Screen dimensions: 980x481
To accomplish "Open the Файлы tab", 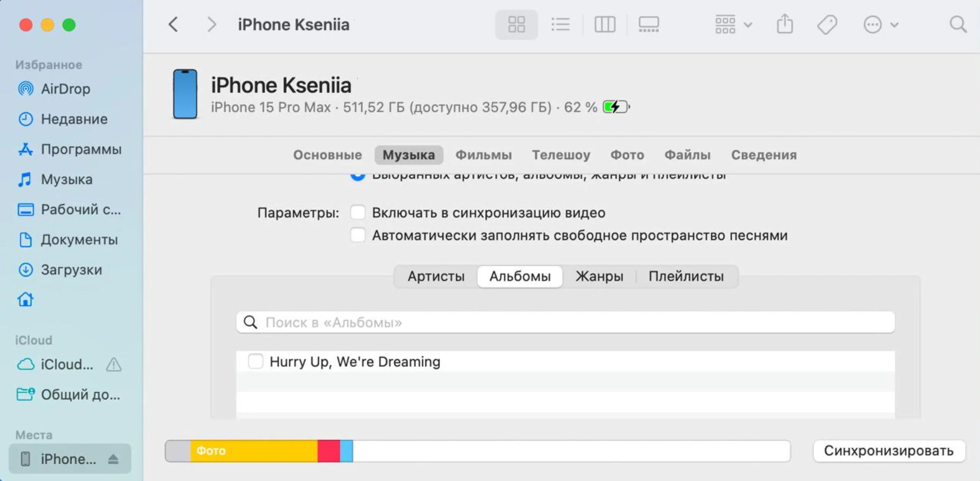I will click(688, 155).
